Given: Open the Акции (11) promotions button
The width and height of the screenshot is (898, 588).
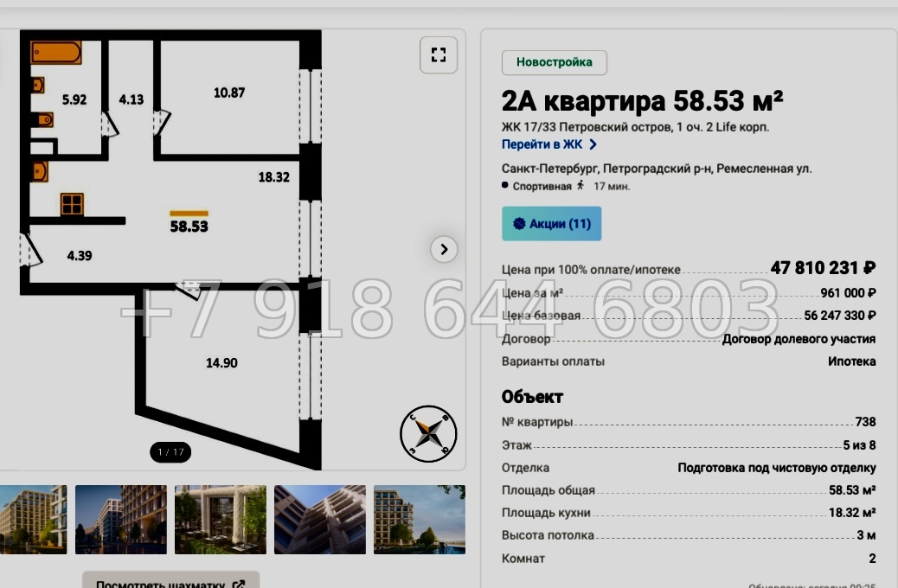Looking at the screenshot, I should 551,223.
